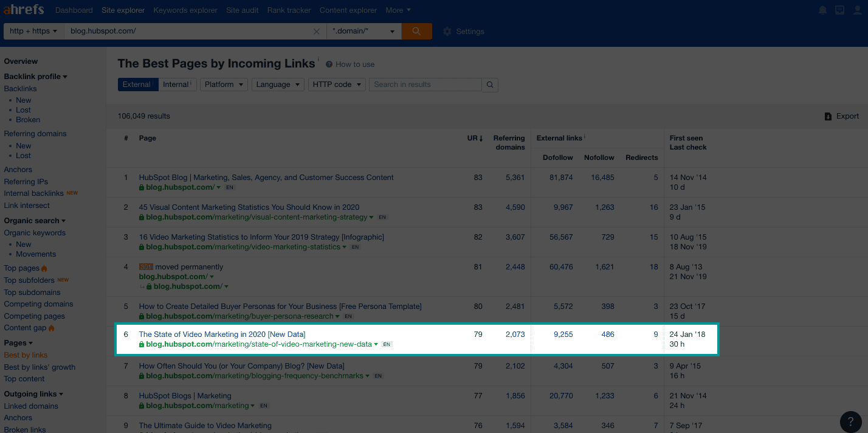Clear the URL field with the X icon
The image size is (868, 433).
[x=316, y=32]
